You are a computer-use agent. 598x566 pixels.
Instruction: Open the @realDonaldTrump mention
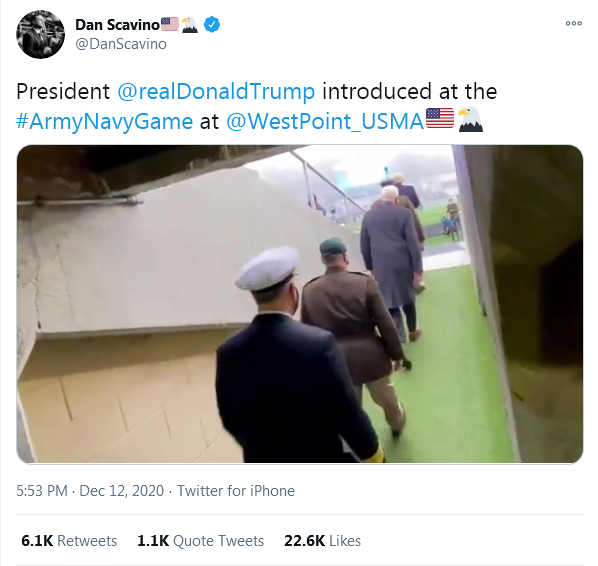click(216, 92)
